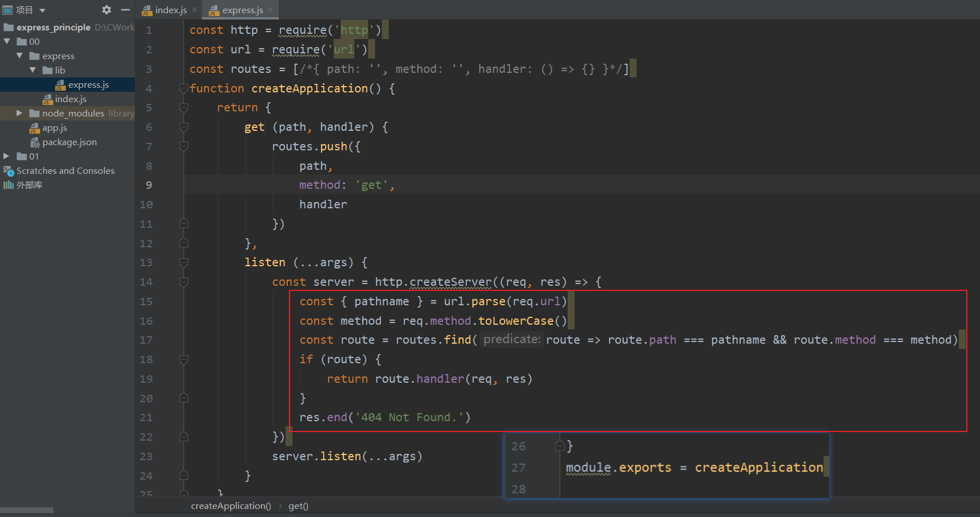Click createApplication() breadcrumb

pos(231,506)
